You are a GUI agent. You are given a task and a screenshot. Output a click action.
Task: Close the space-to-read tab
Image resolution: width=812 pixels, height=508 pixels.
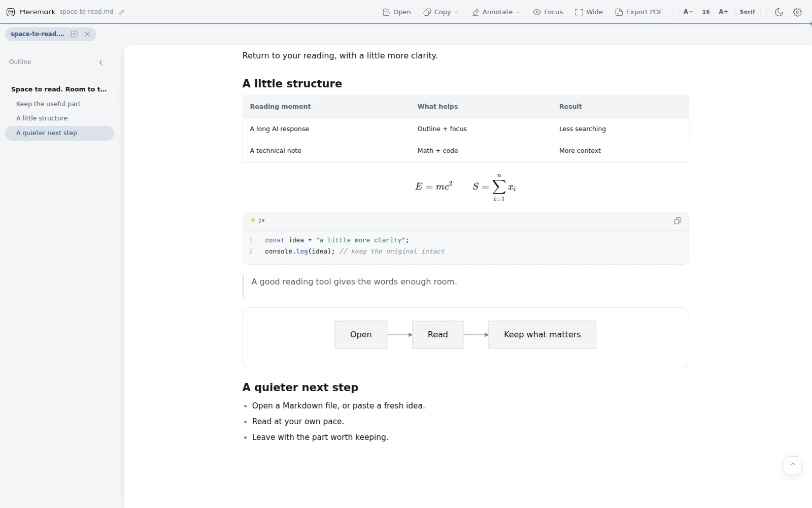click(x=87, y=34)
